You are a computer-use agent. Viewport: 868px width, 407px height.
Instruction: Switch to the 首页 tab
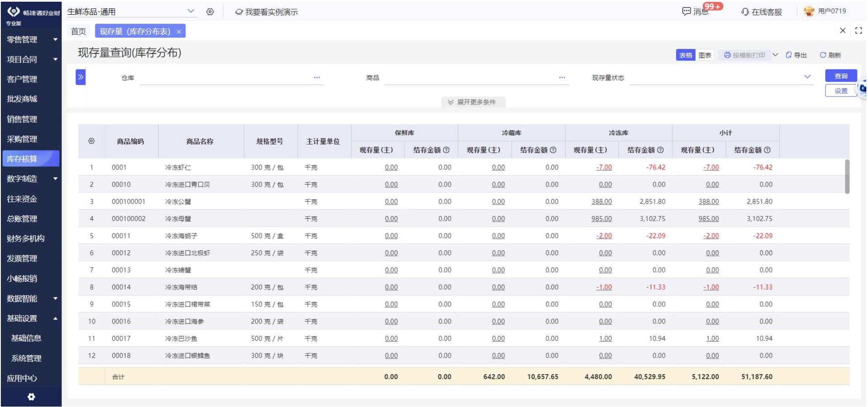78,31
